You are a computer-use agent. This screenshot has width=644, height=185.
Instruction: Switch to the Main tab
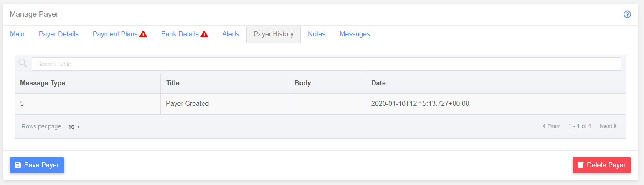tap(17, 34)
